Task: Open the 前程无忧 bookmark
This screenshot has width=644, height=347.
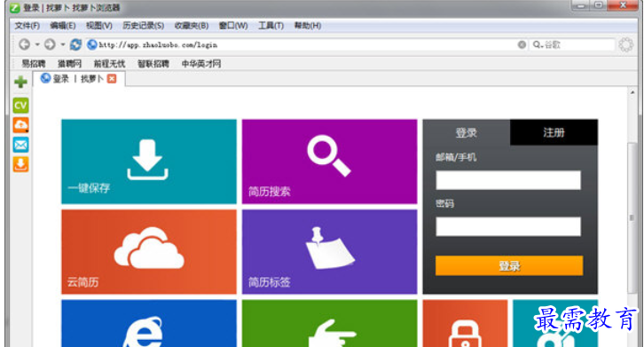Action: [x=109, y=64]
